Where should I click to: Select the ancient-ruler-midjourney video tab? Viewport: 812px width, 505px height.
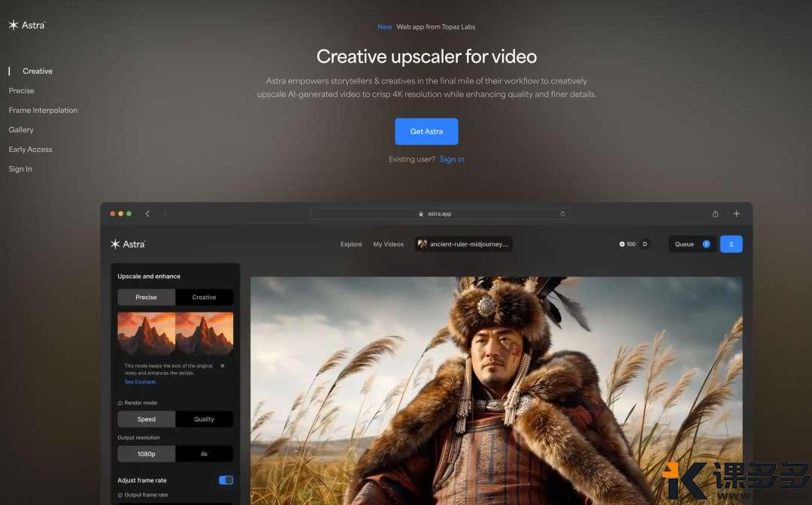point(463,244)
